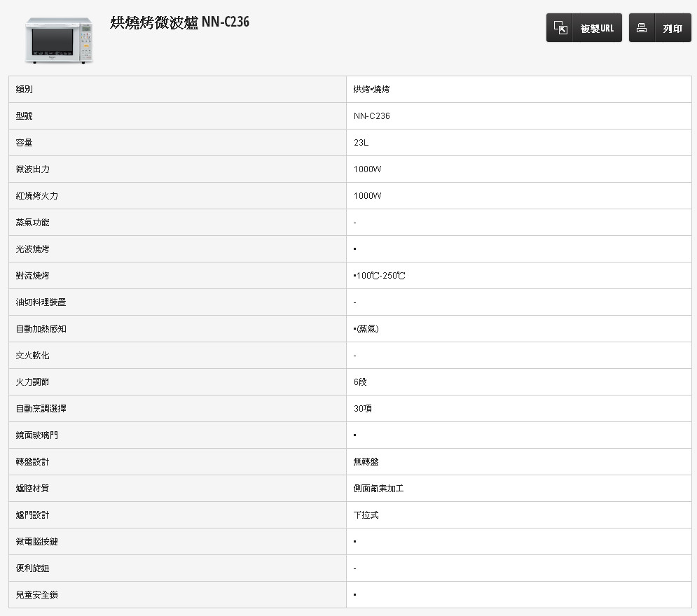697x616 pixels.
Task: Click the 紅燒烤火力 row label
Action: [37, 196]
